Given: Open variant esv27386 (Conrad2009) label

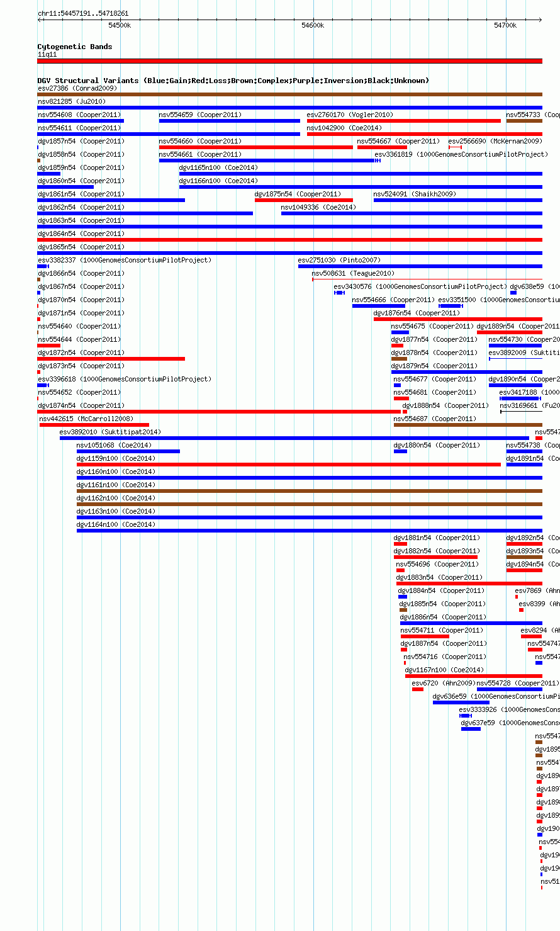Looking at the screenshot, I should click(77, 88).
